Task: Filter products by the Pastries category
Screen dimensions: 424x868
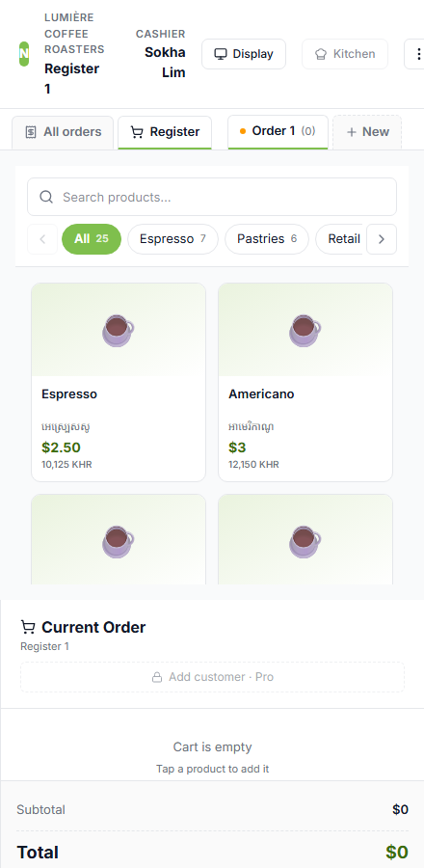Action: [x=267, y=239]
